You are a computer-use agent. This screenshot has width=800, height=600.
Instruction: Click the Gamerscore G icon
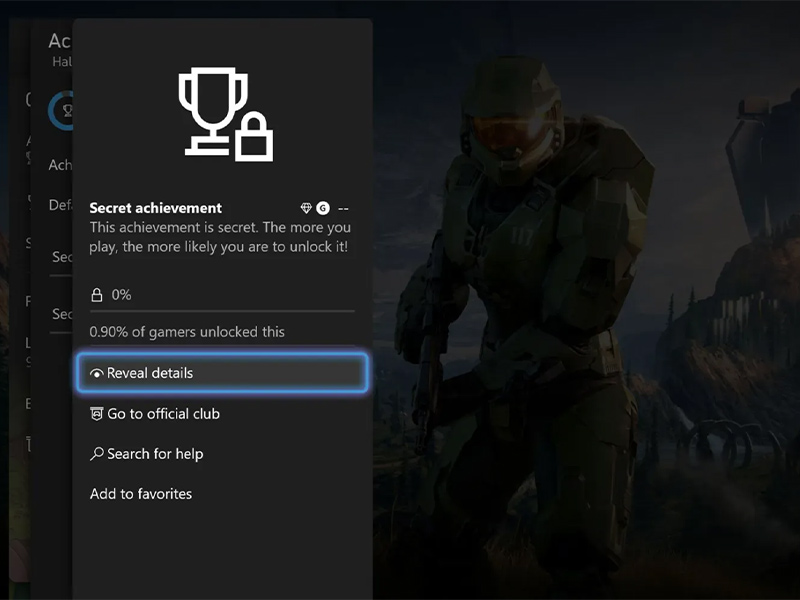(x=323, y=208)
